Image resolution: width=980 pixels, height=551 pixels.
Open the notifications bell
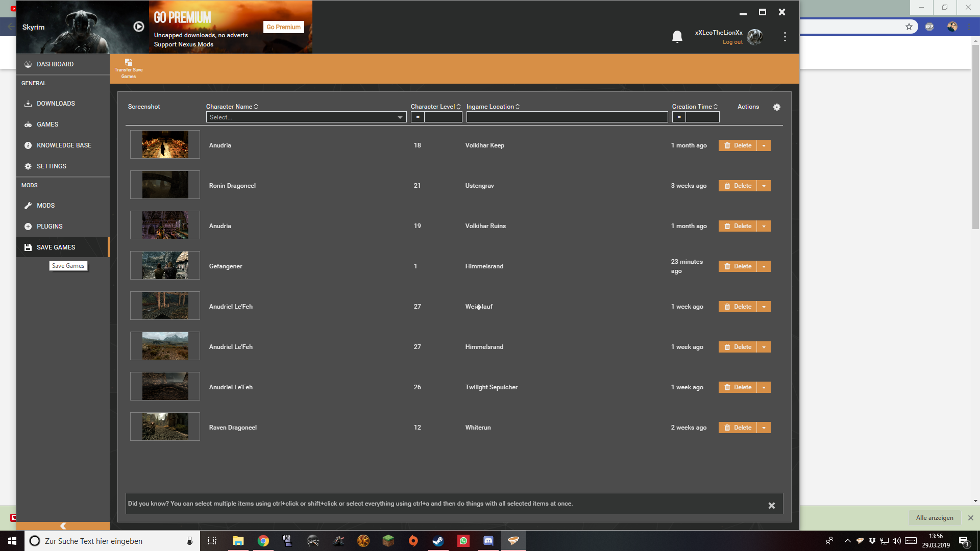[x=677, y=37]
